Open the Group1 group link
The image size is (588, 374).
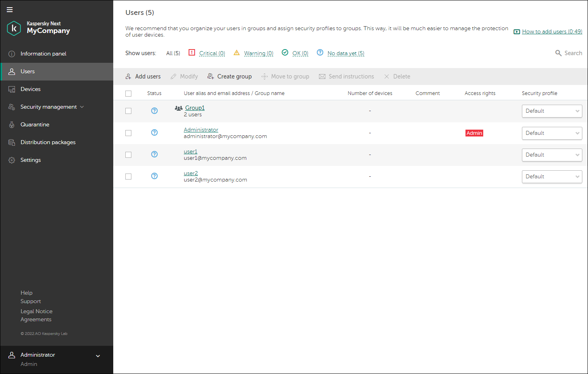[195, 107]
